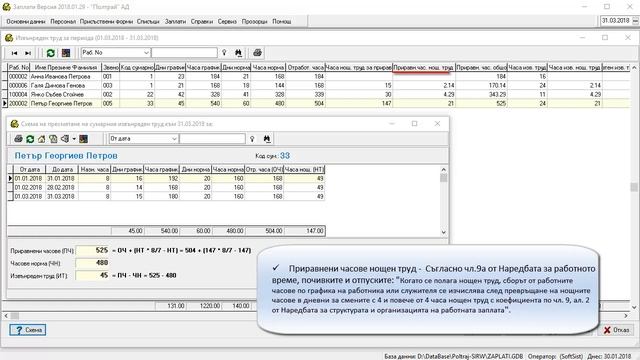Screen dimensions: 640x360
Task: Click the Извънреден труд value 45 field
Action: point(93,276)
